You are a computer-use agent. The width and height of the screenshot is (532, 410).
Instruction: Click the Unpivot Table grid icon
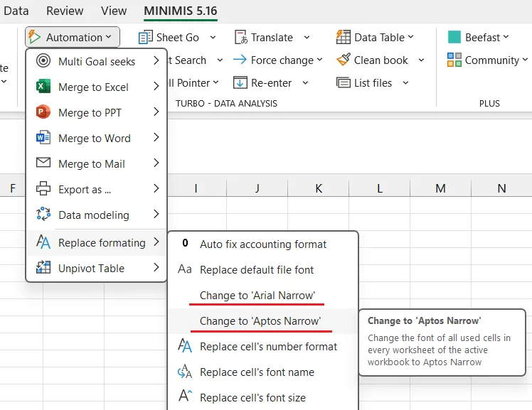coord(43,267)
